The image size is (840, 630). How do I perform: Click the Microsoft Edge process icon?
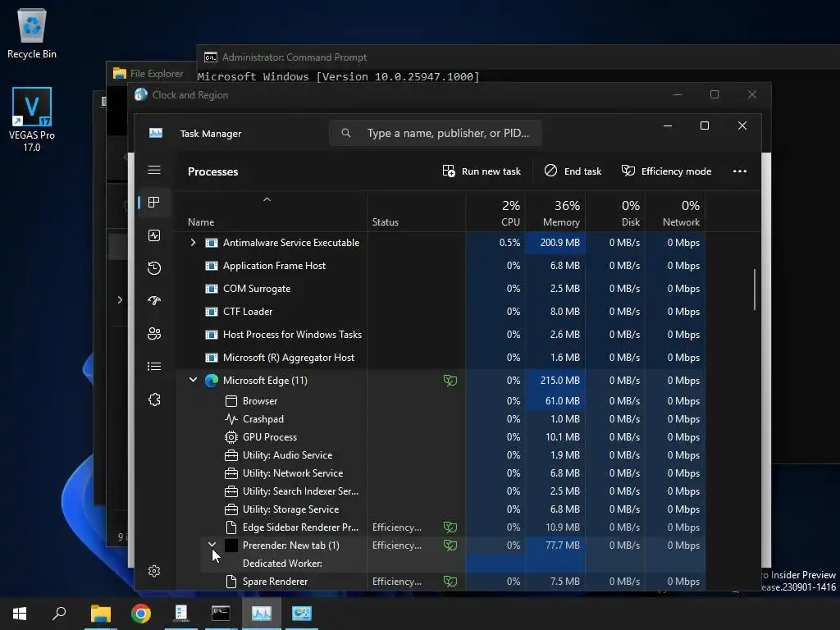(x=212, y=381)
